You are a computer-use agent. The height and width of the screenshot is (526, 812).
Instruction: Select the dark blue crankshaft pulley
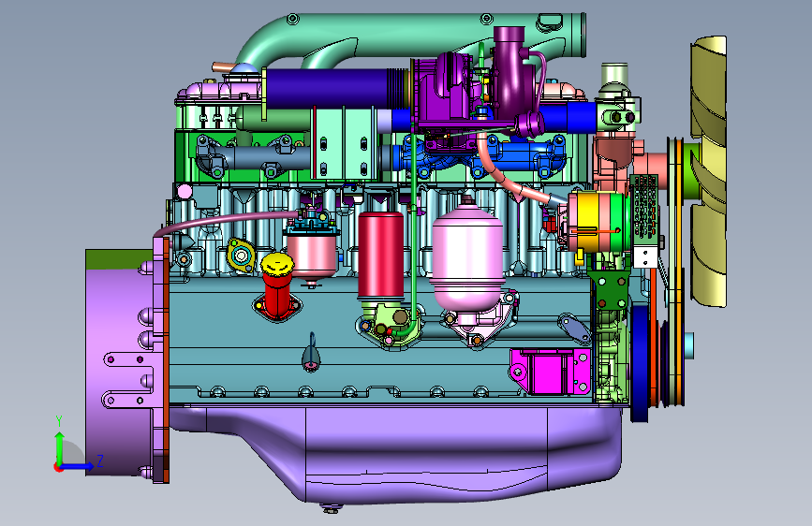pyautogui.click(x=640, y=362)
